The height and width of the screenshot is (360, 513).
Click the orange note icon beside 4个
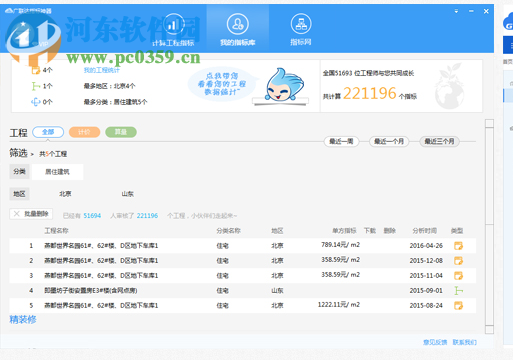(36, 70)
